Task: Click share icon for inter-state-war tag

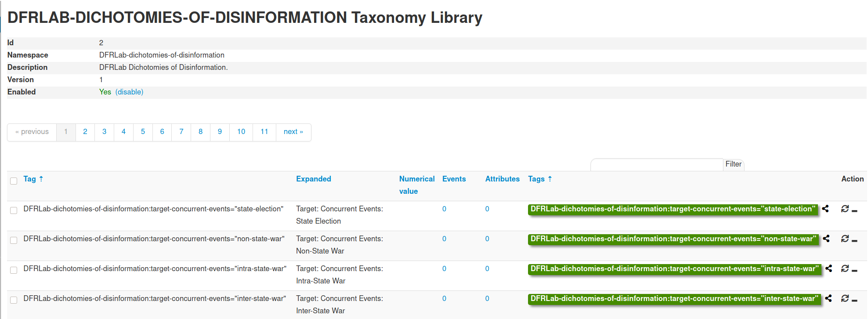Action: pyautogui.click(x=828, y=298)
